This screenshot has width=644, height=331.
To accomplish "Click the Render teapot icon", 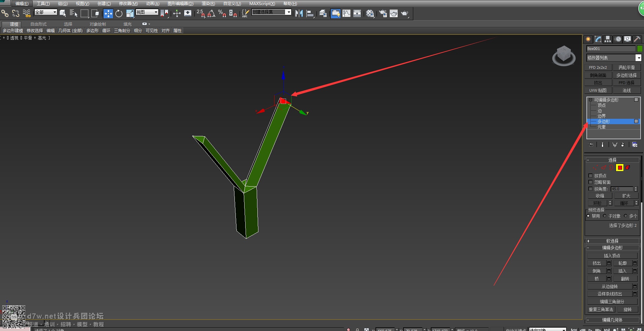I will (x=404, y=13).
